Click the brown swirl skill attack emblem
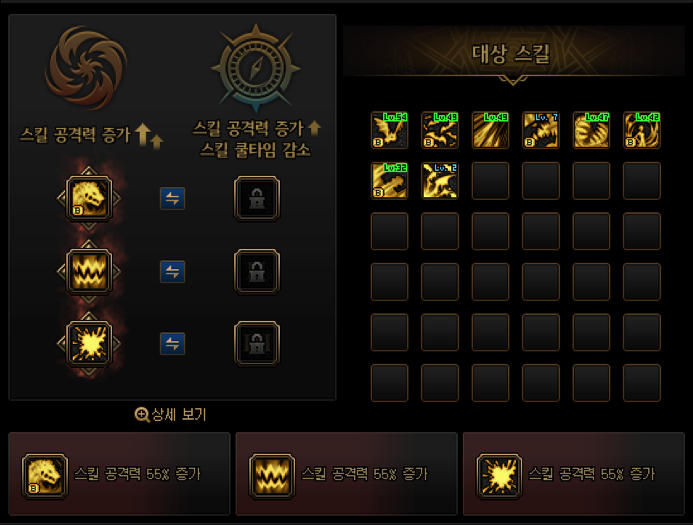 pos(87,68)
